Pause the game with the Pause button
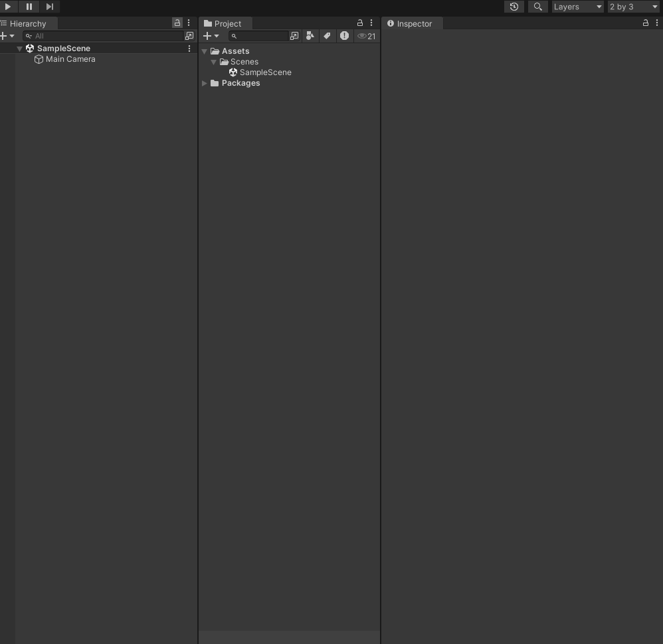Screen dimensions: 663x644 (29, 7)
